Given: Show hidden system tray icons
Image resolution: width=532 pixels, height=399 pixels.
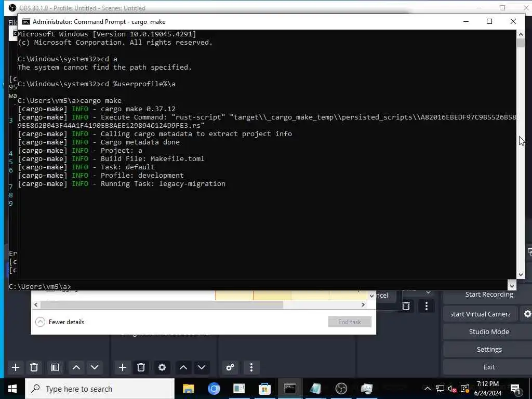Looking at the screenshot, I should point(428,389).
